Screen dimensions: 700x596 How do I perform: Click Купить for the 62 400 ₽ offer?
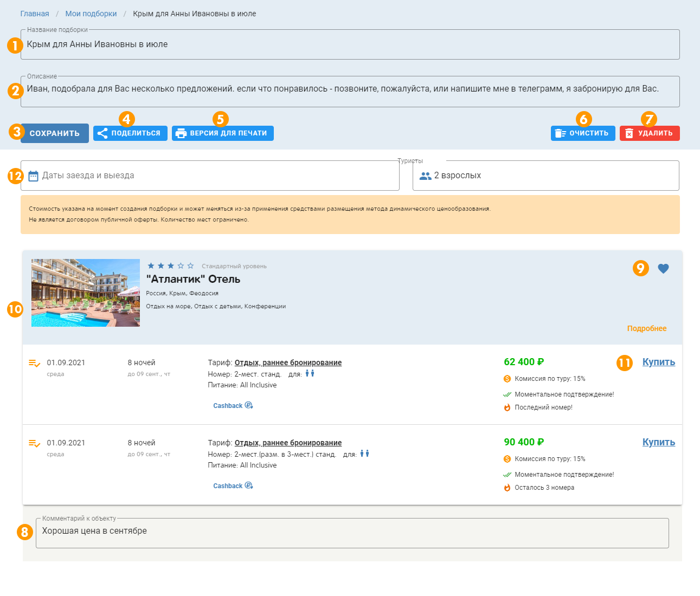658,362
